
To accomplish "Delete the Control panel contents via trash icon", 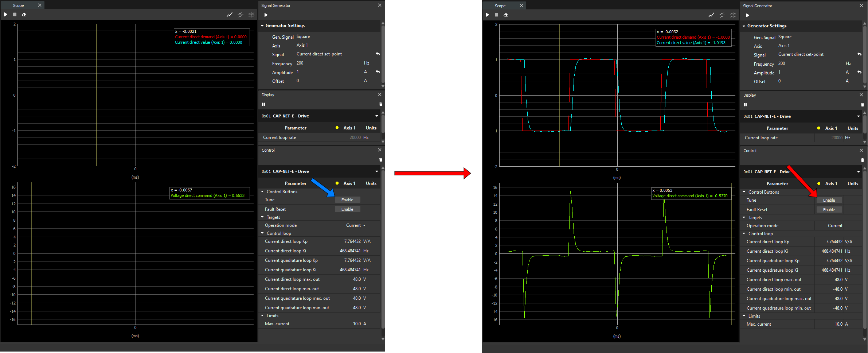I will (x=380, y=160).
